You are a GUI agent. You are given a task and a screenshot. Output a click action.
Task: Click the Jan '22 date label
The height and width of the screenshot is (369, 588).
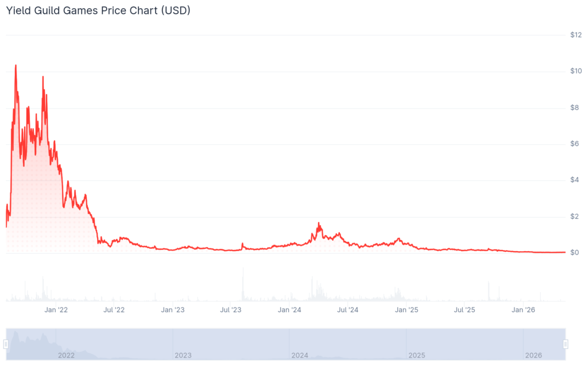[x=56, y=310]
